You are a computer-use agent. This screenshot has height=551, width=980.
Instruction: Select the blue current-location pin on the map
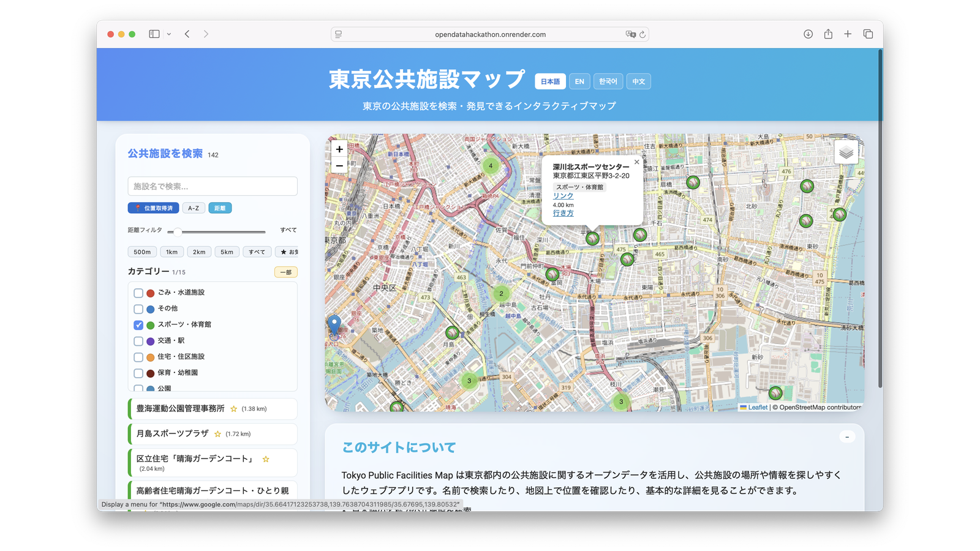[334, 325]
